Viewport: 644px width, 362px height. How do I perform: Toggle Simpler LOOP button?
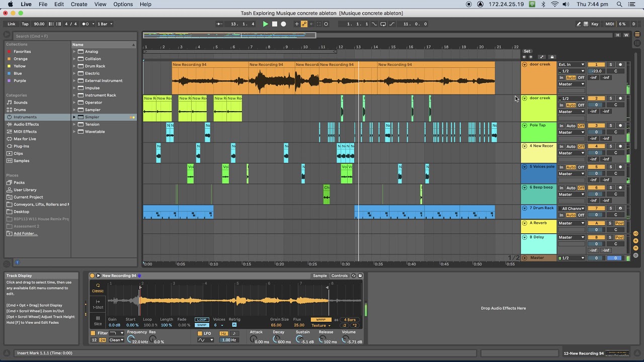tap(202, 320)
